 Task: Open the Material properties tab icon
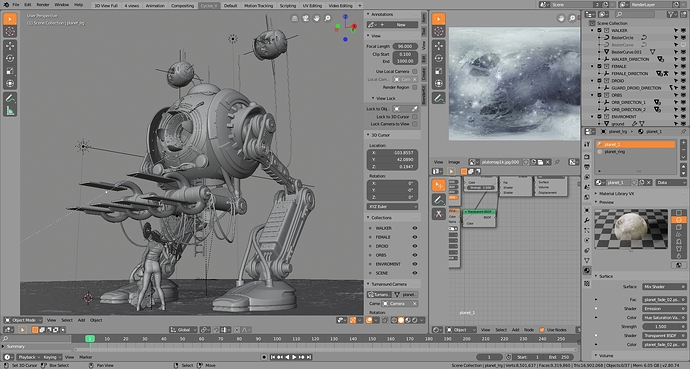(x=587, y=270)
